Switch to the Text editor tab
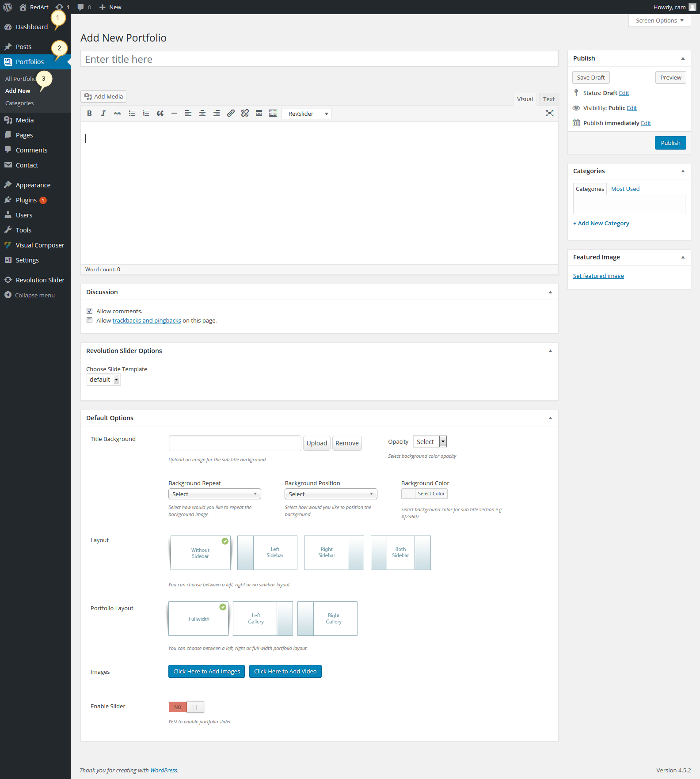This screenshot has width=700, height=779. pyautogui.click(x=549, y=99)
